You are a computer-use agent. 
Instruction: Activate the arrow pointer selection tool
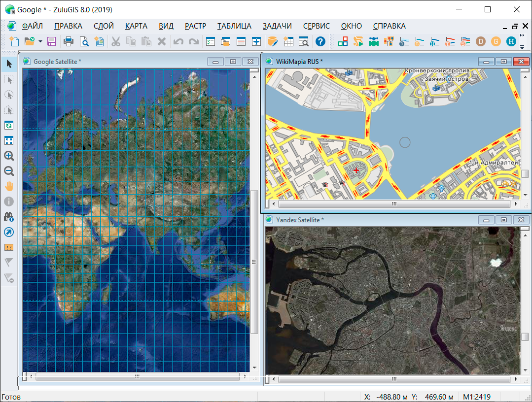tap(9, 64)
